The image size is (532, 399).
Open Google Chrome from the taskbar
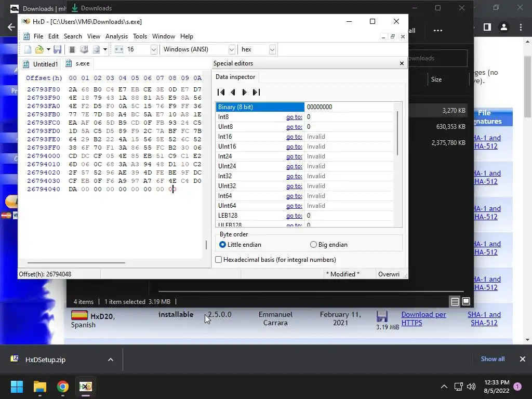pyautogui.click(x=63, y=387)
